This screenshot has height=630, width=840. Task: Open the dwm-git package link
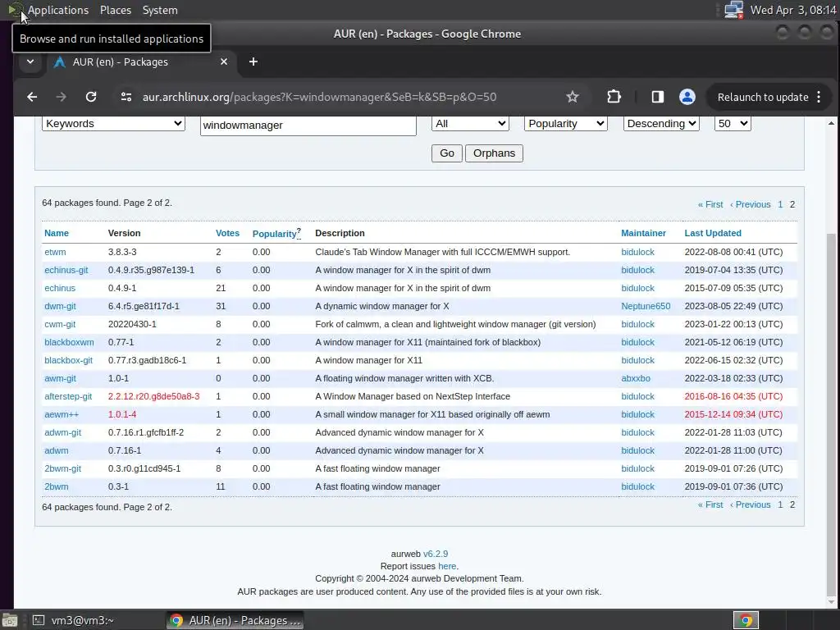(x=60, y=306)
